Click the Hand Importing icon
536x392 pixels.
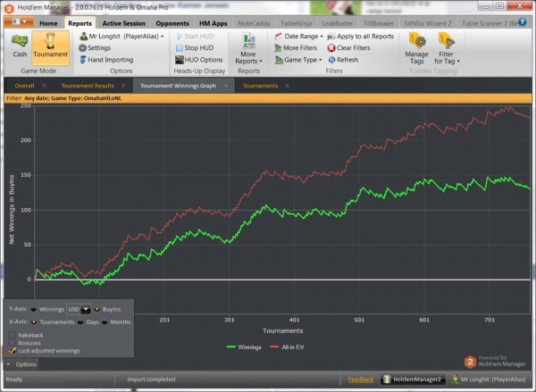83,60
